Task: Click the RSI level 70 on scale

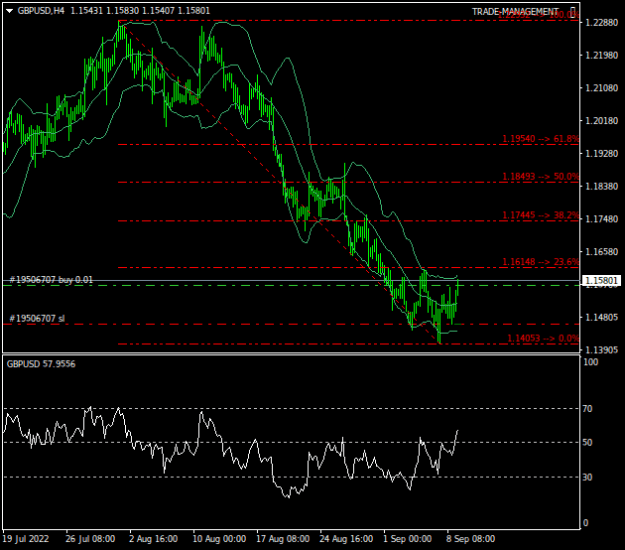Action: 587,409
